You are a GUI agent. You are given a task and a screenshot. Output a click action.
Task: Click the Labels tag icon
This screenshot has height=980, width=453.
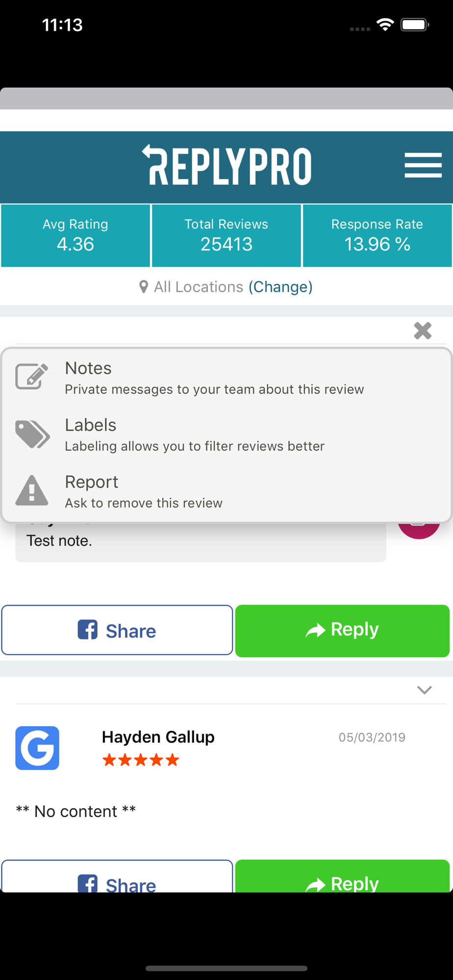[32, 434]
